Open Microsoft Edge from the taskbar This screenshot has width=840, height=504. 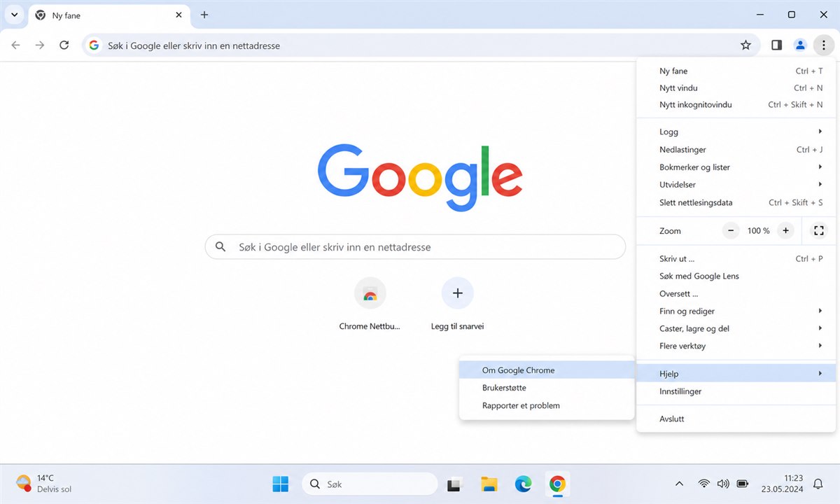523,484
